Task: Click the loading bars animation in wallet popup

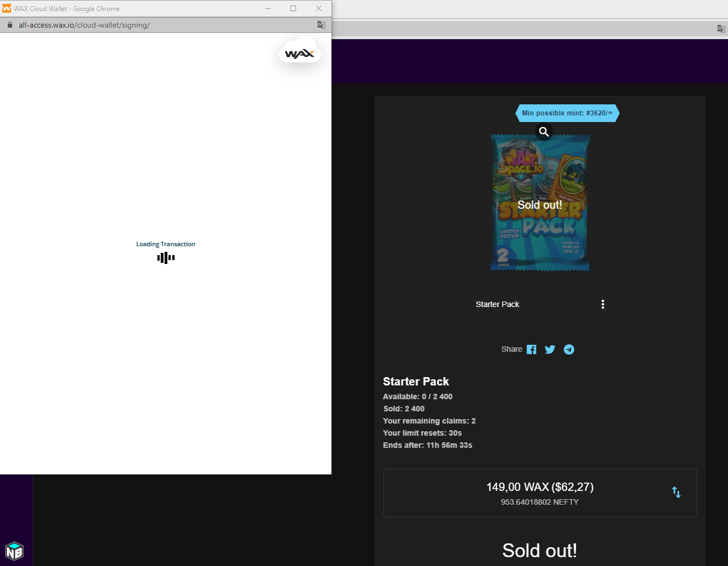Action: point(166,257)
